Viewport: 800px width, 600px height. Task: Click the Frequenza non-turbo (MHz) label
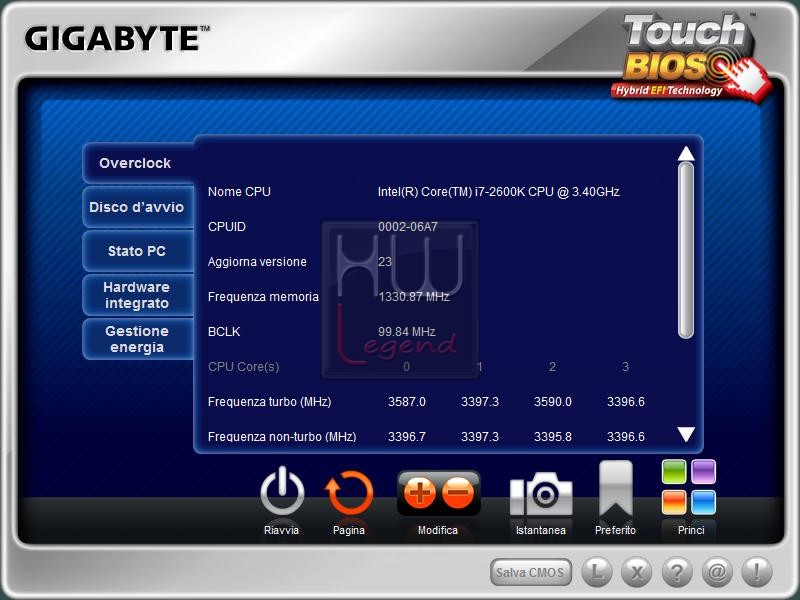282,437
